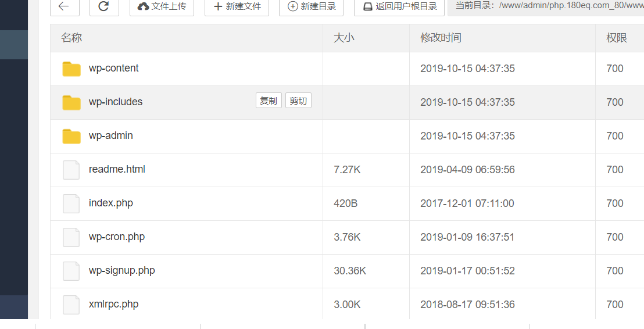Click the back arrow navigation button
This screenshot has width=644, height=329.
tap(65, 6)
